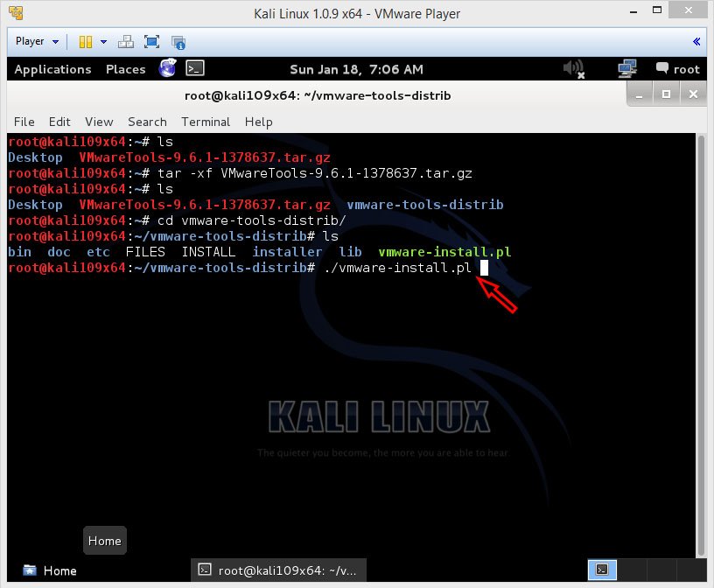Open the terminal Search menu
This screenshot has height=588, width=714.
click(x=147, y=122)
